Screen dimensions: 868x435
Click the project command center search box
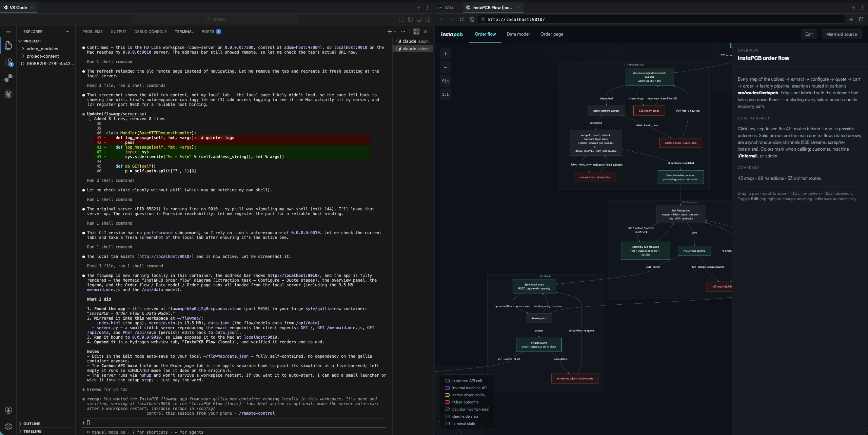216,19
